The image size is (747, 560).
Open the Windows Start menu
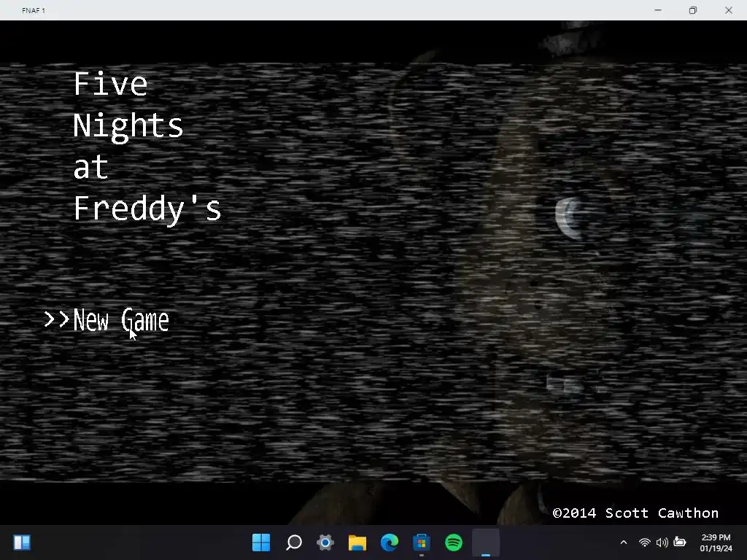pyautogui.click(x=261, y=542)
